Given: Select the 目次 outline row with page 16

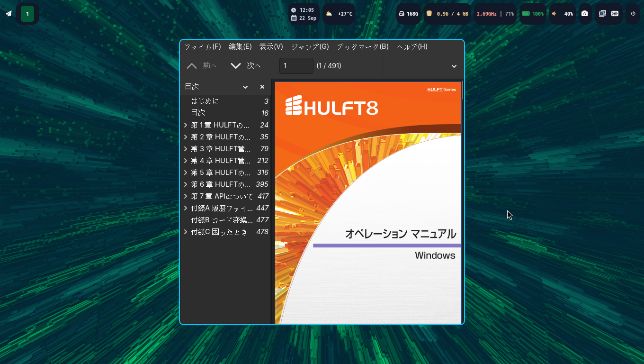Looking at the screenshot, I should (x=225, y=113).
